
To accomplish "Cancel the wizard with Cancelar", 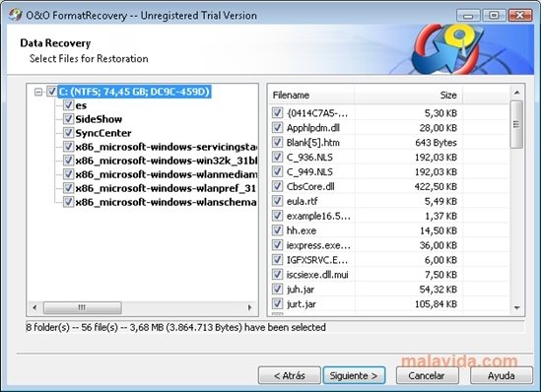I will (x=427, y=375).
